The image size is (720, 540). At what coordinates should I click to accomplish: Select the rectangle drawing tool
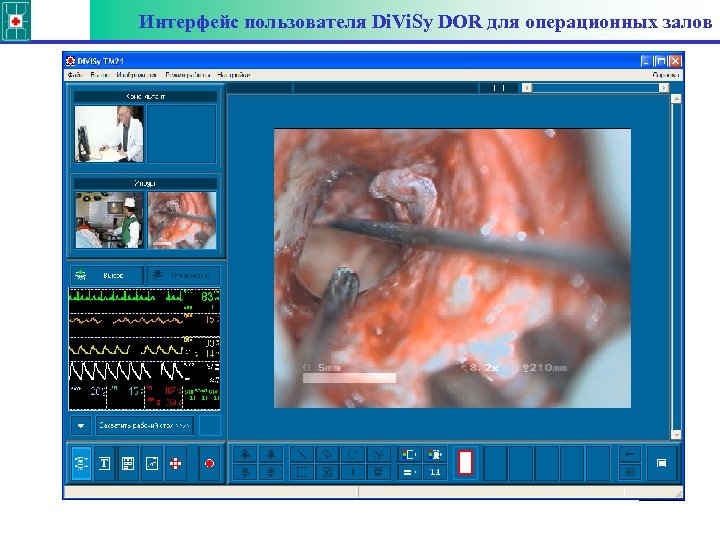(x=302, y=472)
